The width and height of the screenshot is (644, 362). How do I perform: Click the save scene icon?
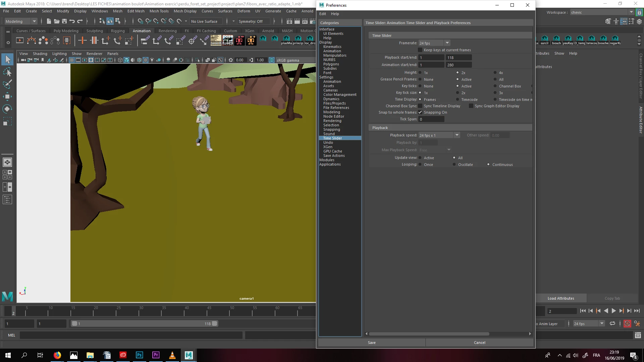[x=64, y=21]
